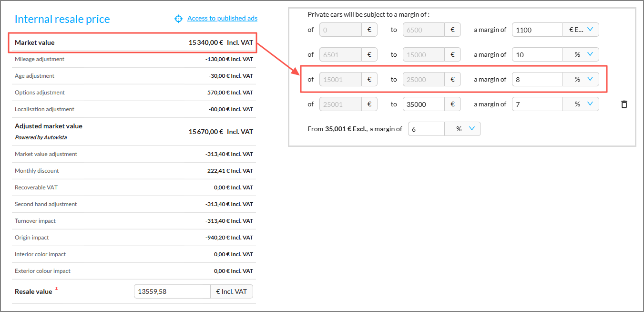Click the upper bound field showing 35000
This screenshot has height=312, width=644.
click(x=423, y=104)
